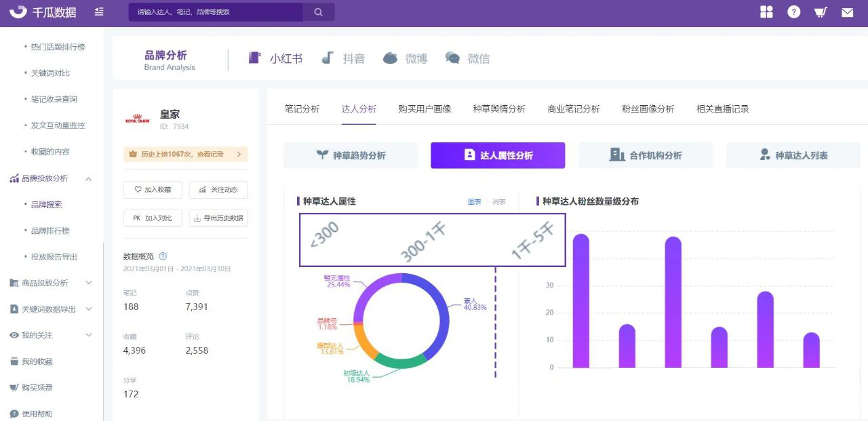
Task: Open 收藏的内容 in the sidebar
Action: 50,152
